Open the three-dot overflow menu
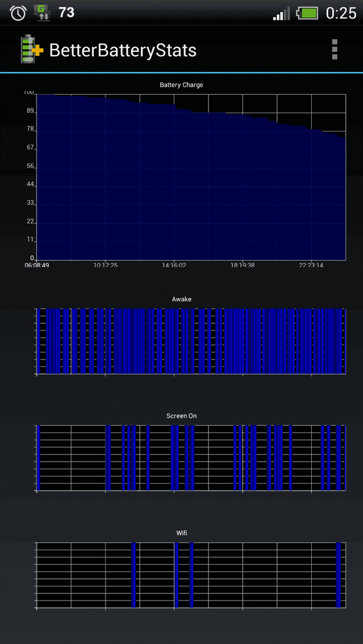This screenshot has height=644, width=363. pos(334,49)
